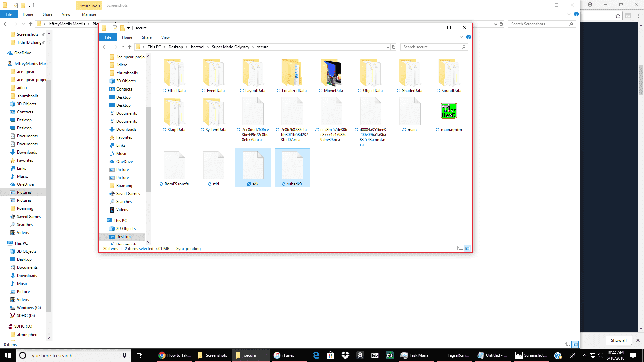Show hidden system tray icons
The width and height of the screenshot is (644, 362).
(584, 355)
